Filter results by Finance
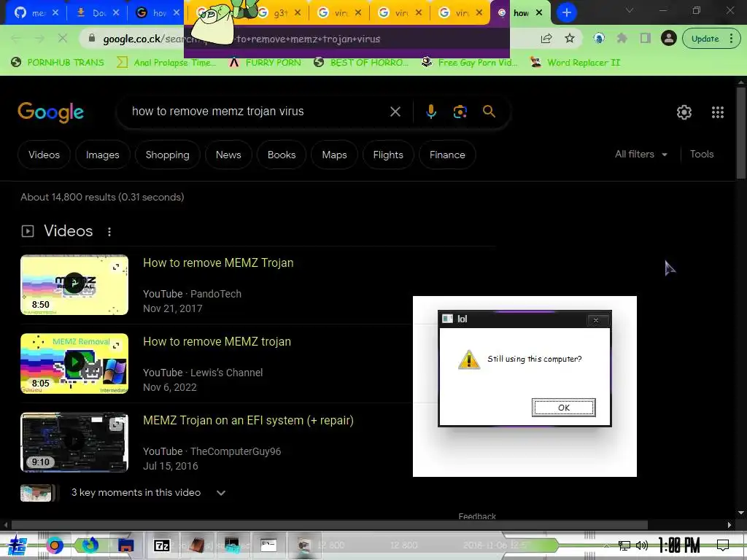The height and width of the screenshot is (560, 747). coord(447,155)
